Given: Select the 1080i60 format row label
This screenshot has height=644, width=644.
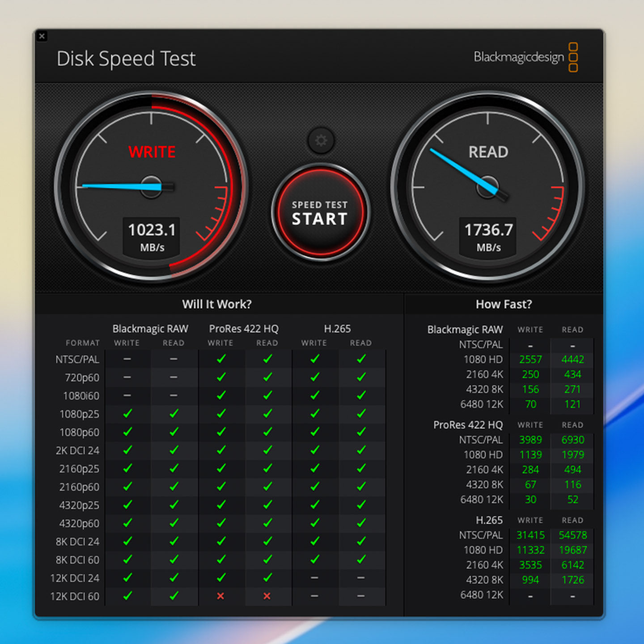Looking at the screenshot, I should click(81, 396).
